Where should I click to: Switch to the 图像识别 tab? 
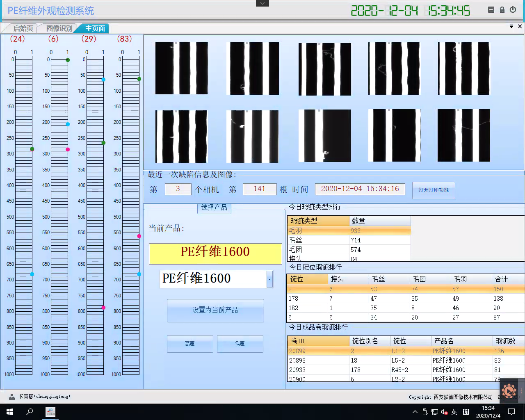57,29
